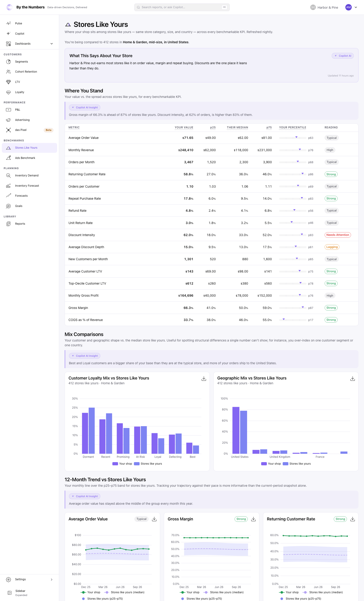This screenshot has height=601, width=364.
Task: Sort by Your Percentile column header
Action: coord(293,127)
